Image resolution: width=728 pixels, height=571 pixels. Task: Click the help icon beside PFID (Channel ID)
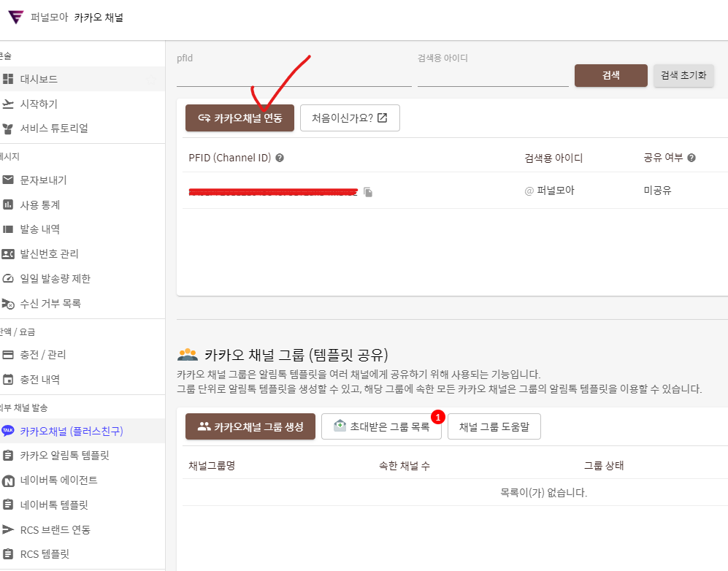tap(280, 158)
